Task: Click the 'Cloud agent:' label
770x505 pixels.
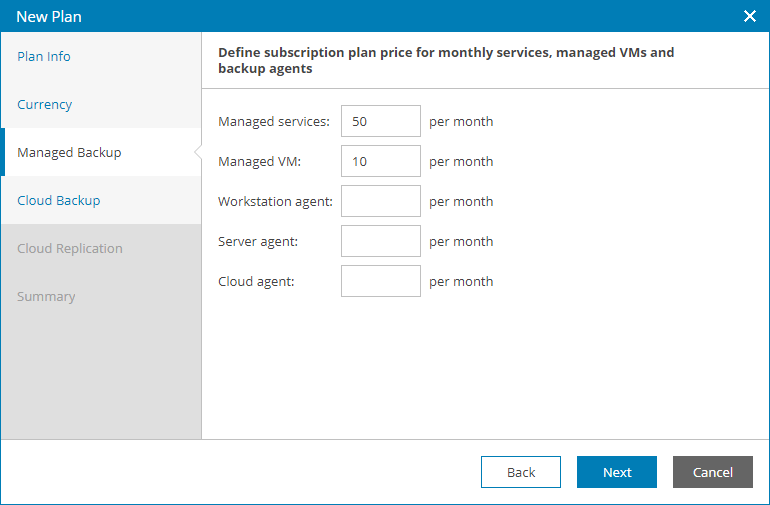Action: coord(256,282)
